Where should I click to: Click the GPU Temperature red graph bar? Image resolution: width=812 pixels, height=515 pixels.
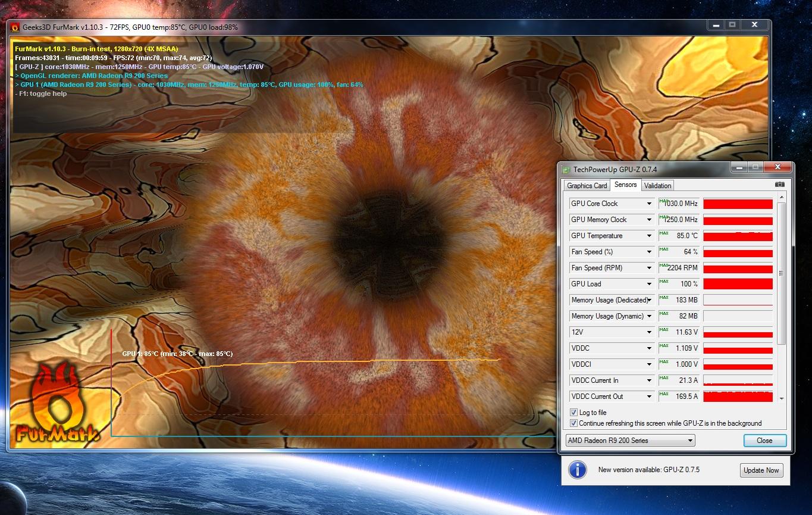738,236
